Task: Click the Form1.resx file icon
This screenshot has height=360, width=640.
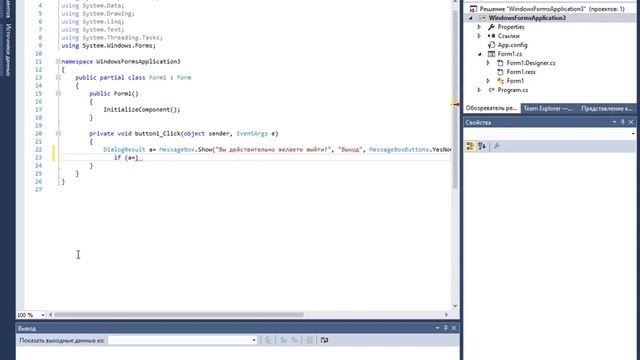Action: click(x=500, y=72)
